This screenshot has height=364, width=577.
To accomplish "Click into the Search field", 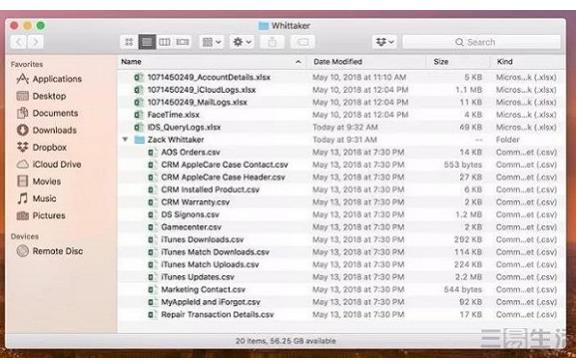I will pyautogui.click(x=482, y=42).
